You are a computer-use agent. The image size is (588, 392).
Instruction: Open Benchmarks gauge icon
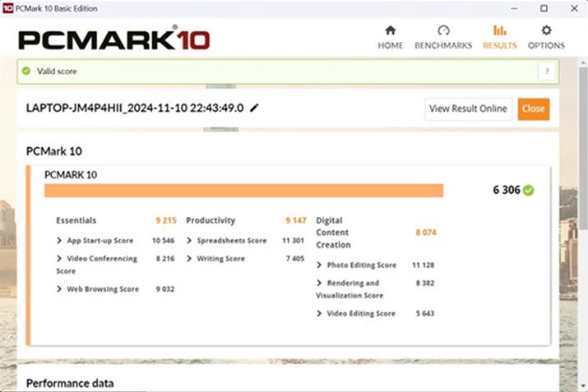pyautogui.click(x=443, y=30)
